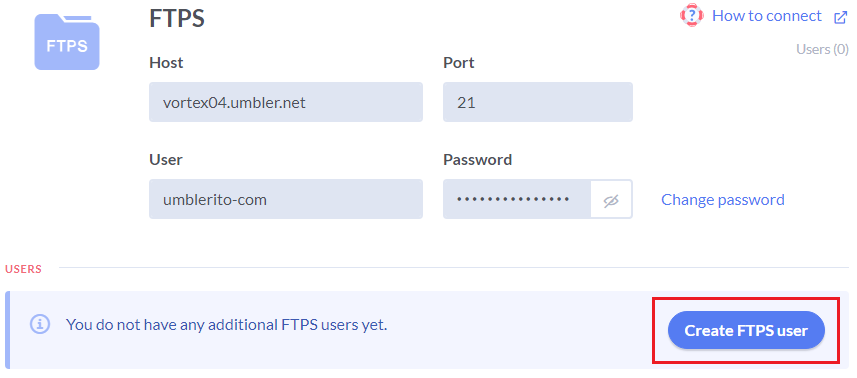The image size is (857, 378).
Task: Click the User label above umblerito-com
Action: (166, 160)
